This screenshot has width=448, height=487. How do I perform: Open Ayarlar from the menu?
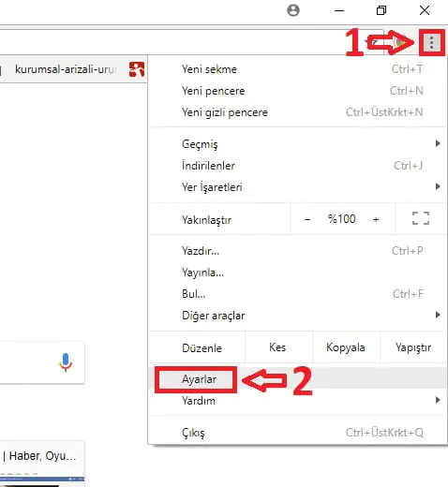(x=298, y=379)
